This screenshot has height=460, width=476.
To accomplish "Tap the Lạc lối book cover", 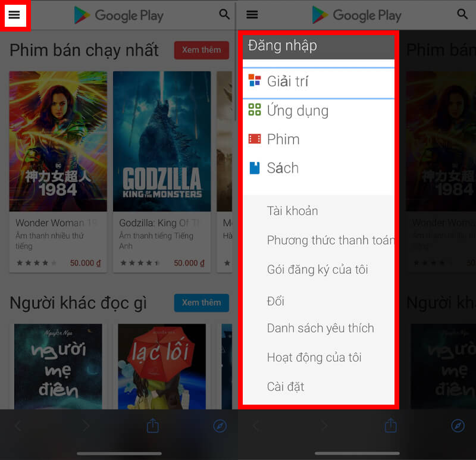I will coord(162,366).
